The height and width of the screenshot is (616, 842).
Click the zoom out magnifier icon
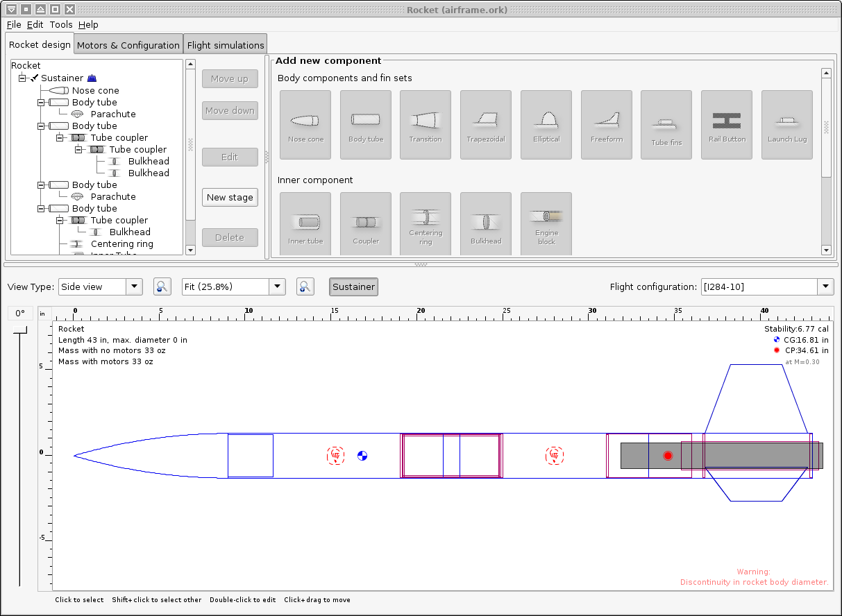162,286
